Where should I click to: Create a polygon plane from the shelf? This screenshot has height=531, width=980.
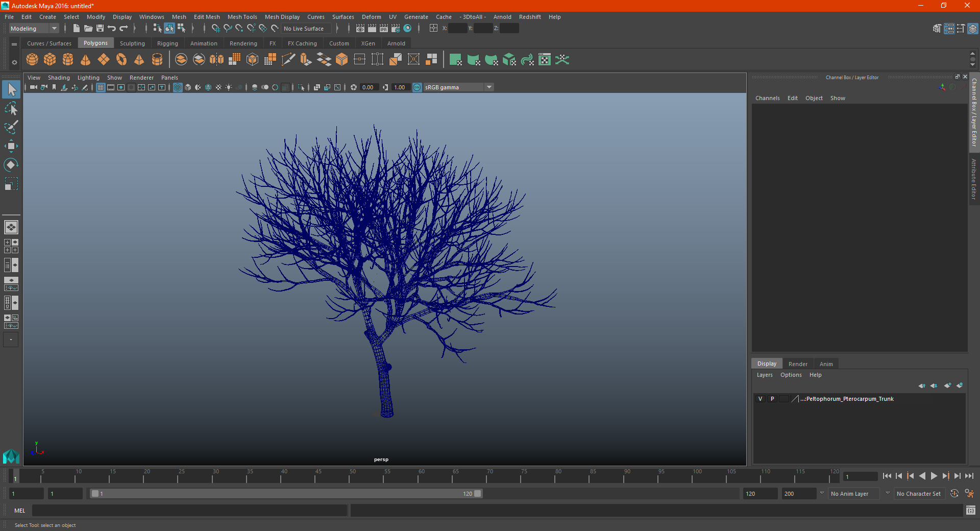pyautogui.click(x=104, y=60)
